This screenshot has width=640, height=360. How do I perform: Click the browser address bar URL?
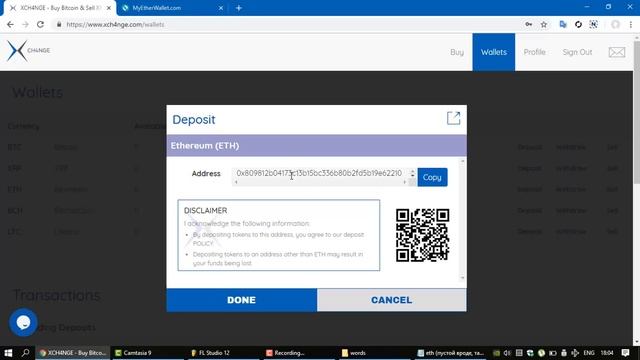point(115,24)
